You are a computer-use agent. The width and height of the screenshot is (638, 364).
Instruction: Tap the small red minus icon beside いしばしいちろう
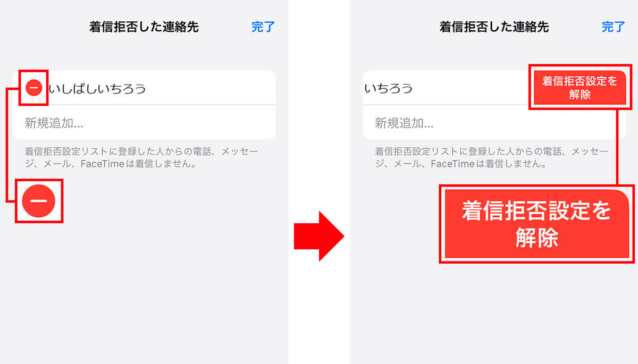click(33, 88)
